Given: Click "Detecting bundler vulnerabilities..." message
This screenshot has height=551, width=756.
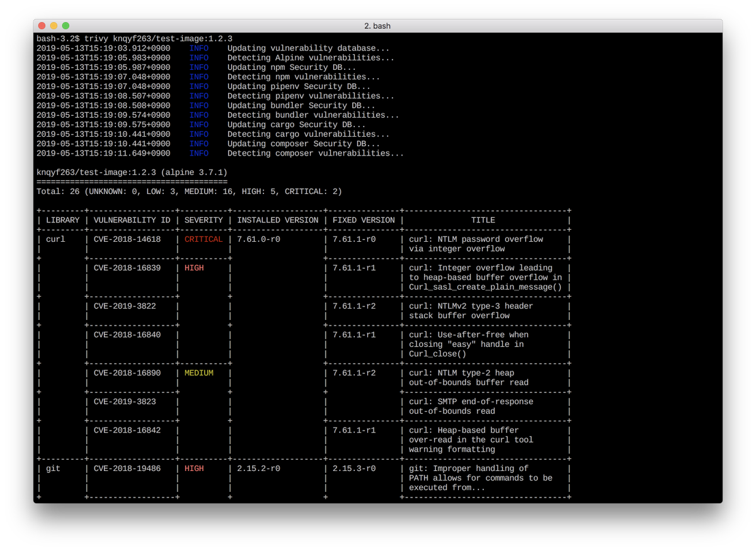Looking at the screenshot, I should pos(313,115).
